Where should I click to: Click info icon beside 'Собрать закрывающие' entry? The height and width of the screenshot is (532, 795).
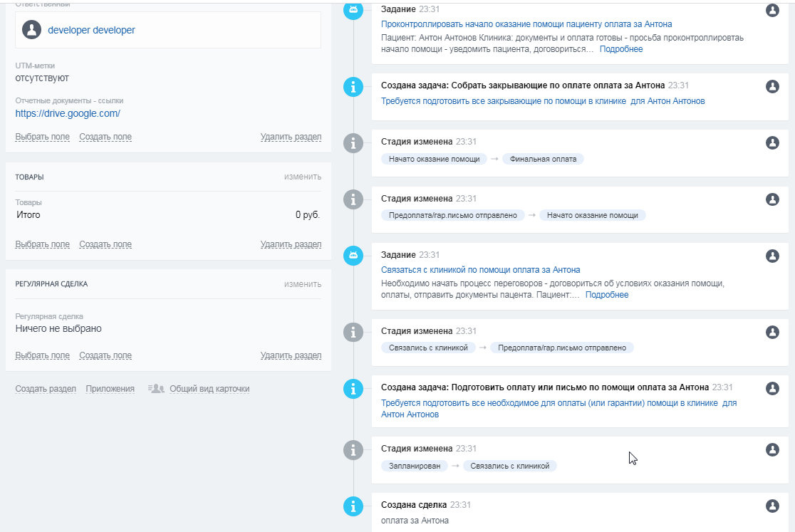coord(353,87)
